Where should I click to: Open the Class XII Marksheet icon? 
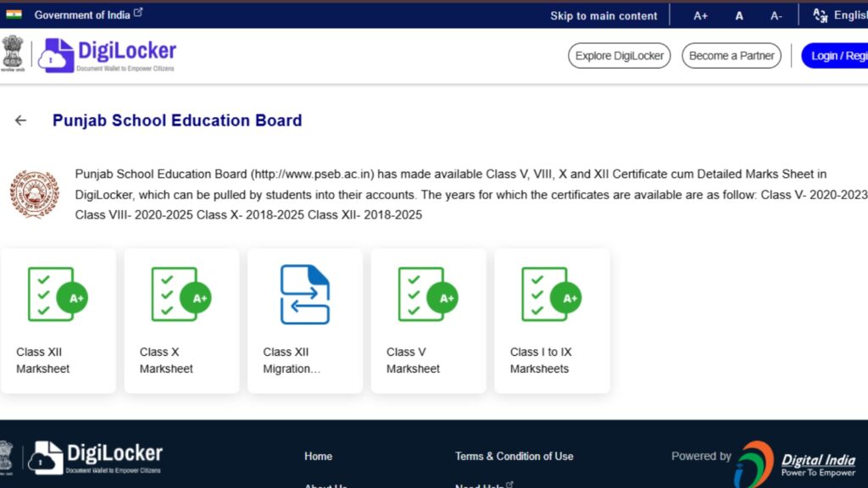click(58, 294)
